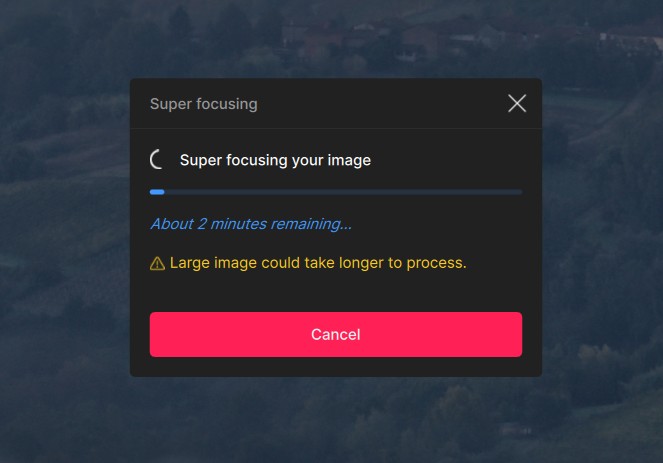This screenshot has height=463, width=663.
Task: Click the 'Super focusing' dialog title
Action: (x=203, y=103)
